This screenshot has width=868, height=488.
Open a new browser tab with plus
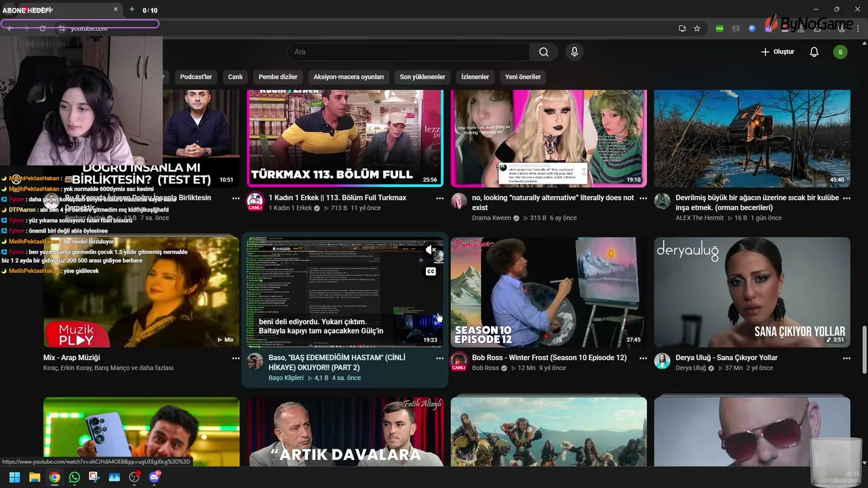point(132,9)
